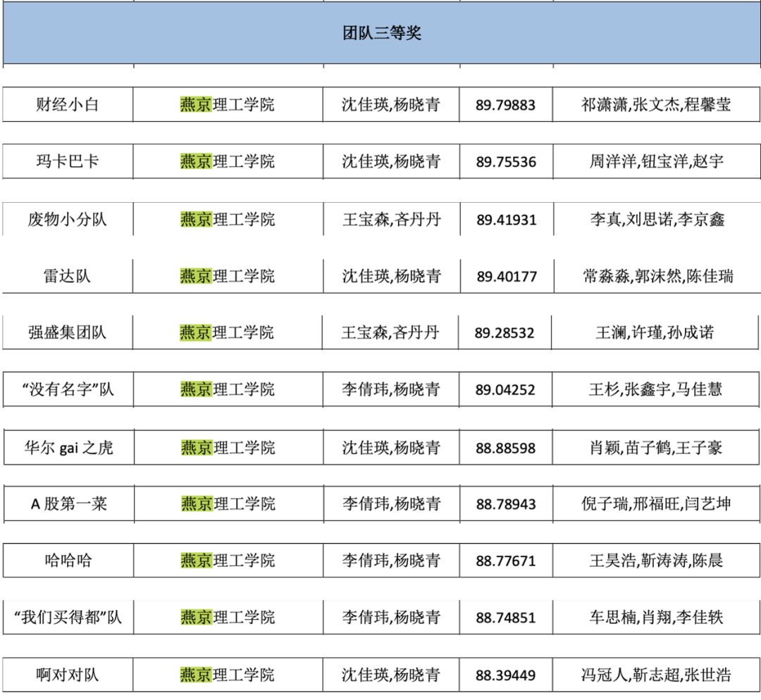Click the 废物小分队 team cell
This screenshot has height=700, width=761.
click(x=68, y=220)
